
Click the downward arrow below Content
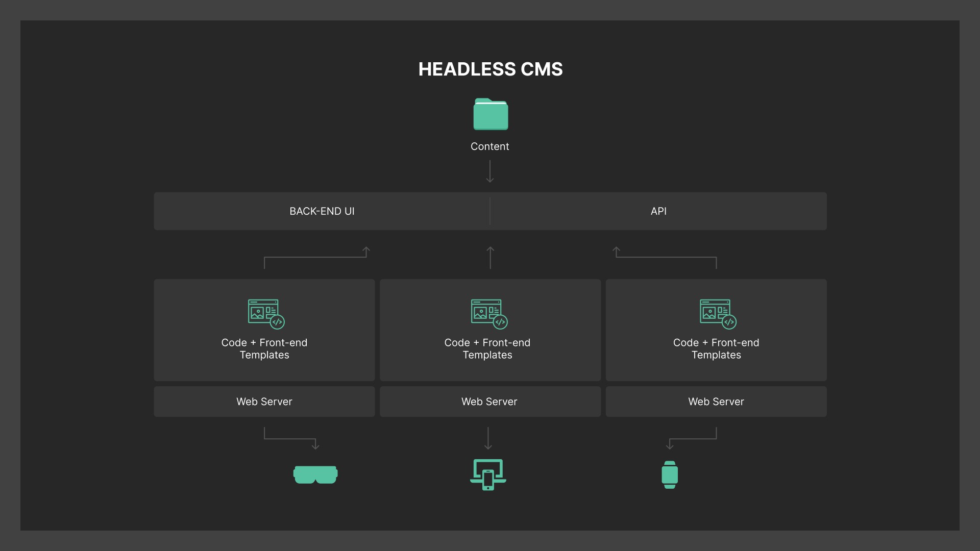point(490,171)
